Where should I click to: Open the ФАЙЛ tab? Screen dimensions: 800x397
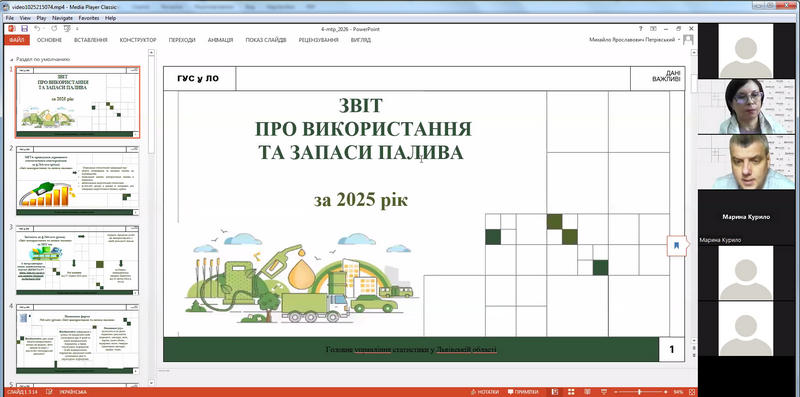click(x=16, y=40)
